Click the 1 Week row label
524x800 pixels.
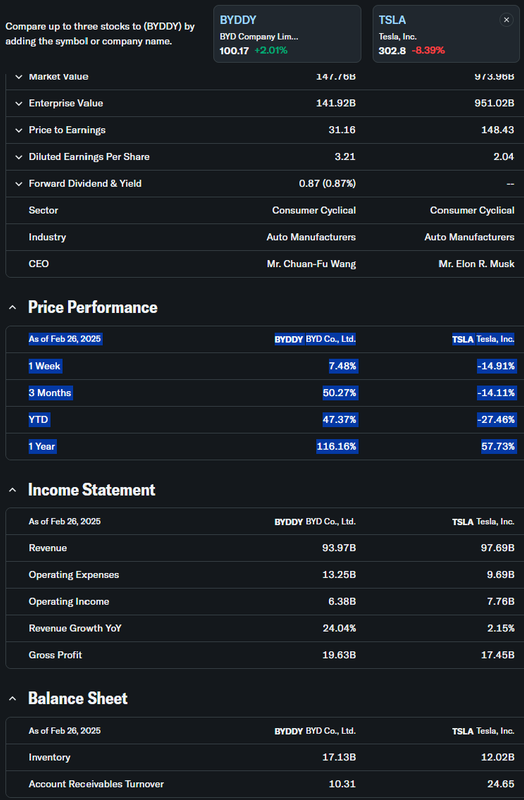(45, 366)
